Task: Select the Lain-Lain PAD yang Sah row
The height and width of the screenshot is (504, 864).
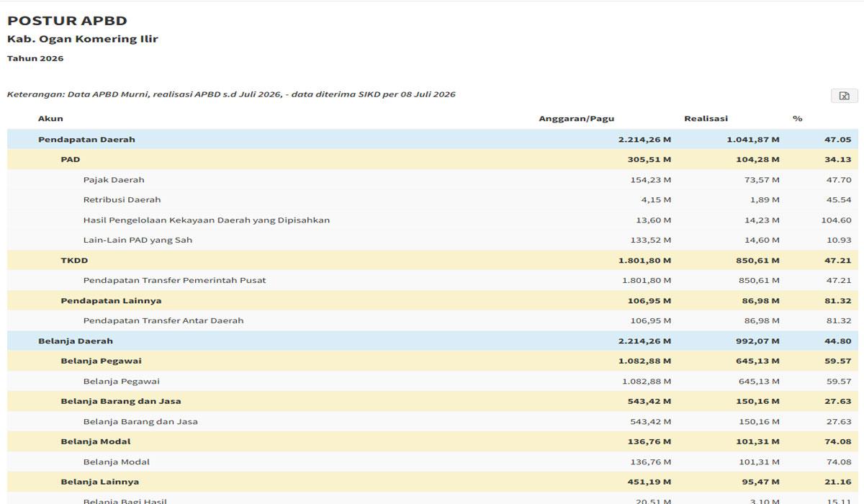Action: [433, 240]
